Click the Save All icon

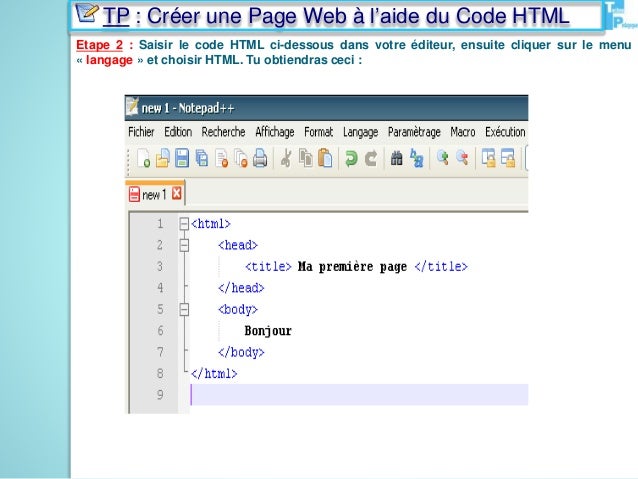tap(201, 158)
